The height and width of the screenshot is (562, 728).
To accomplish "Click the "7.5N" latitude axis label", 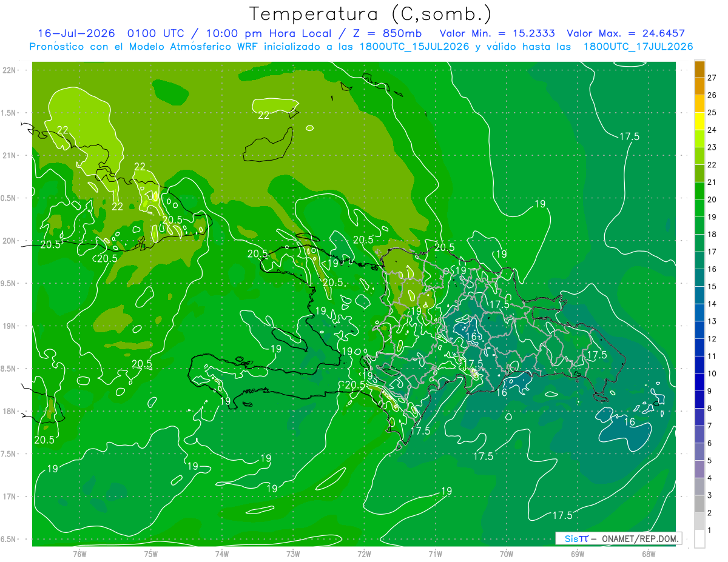I will tap(8, 454).
